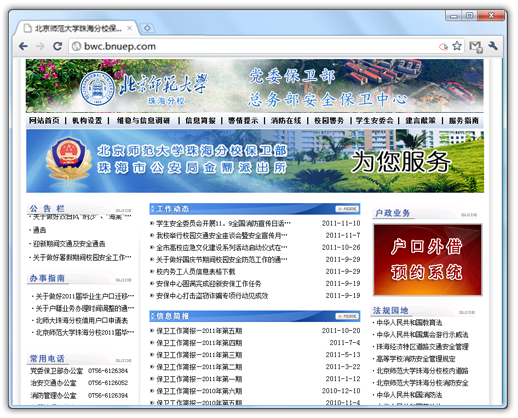This screenshot has height=418, width=518.
Task: Close the 北京师范大学珠海分校 browser tab
Action: (130, 28)
